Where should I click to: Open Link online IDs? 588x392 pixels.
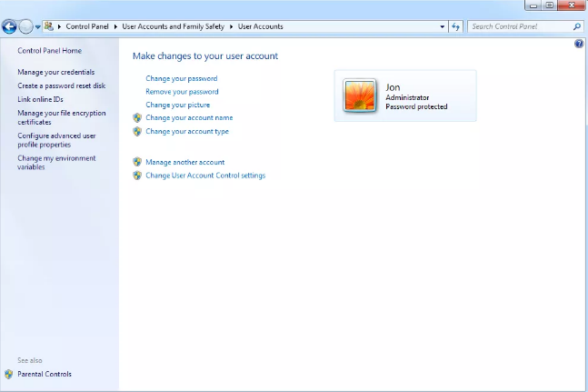[x=40, y=99]
